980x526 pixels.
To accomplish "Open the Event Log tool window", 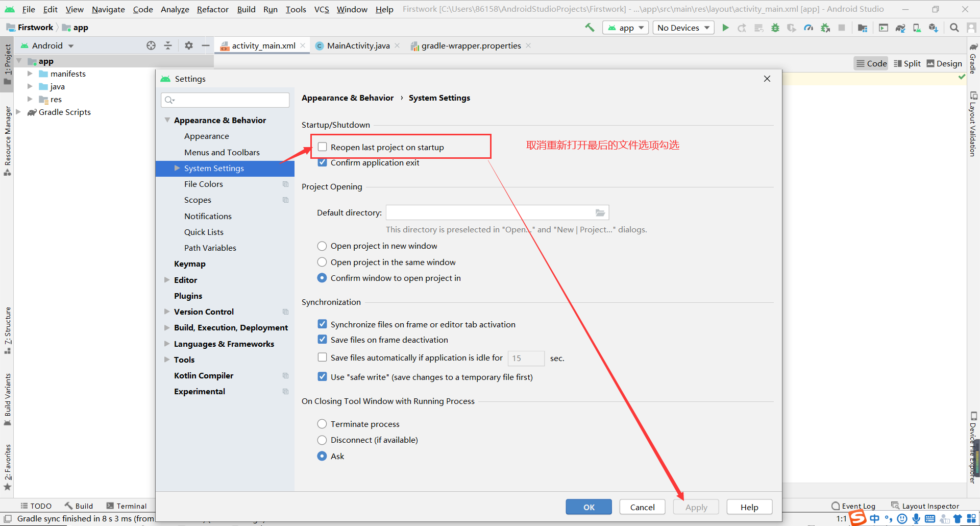I will click(853, 506).
